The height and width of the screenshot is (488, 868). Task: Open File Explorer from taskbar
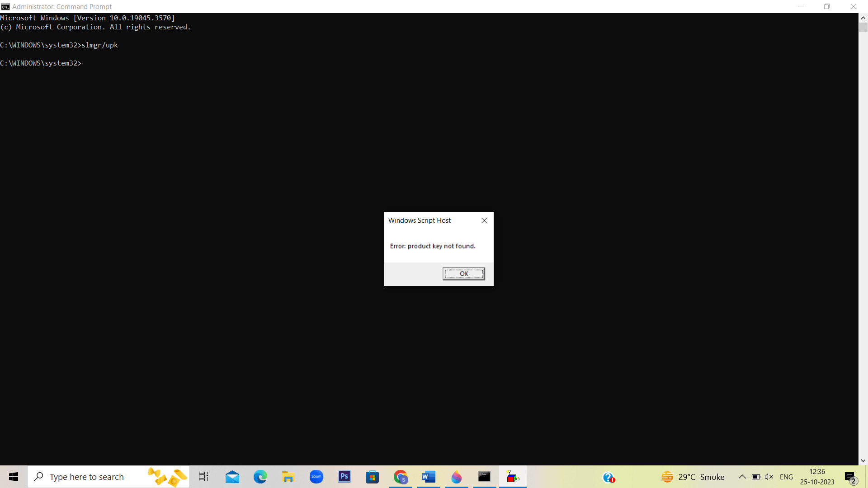[x=288, y=477]
